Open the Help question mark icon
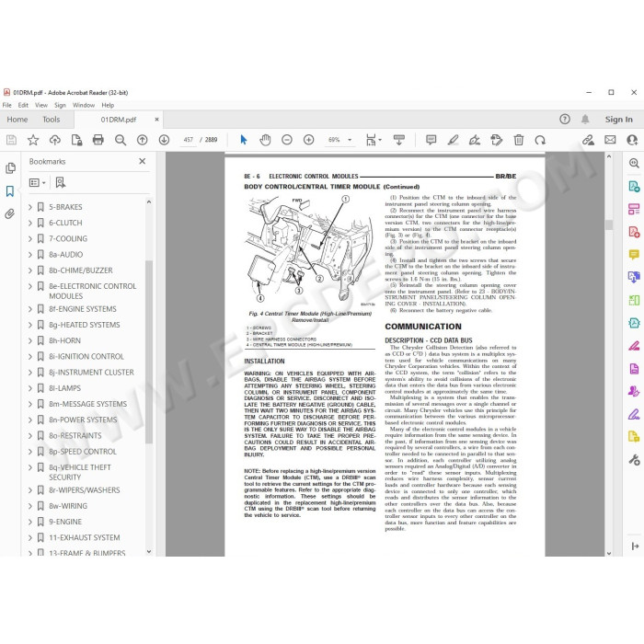This screenshot has height=644, width=644. (x=565, y=119)
